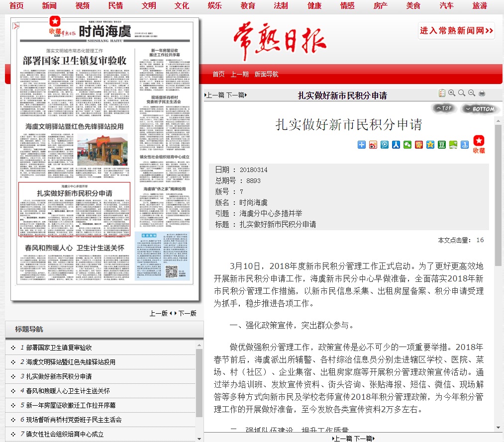This screenshot has height=442, width=504.
Task: Click the blue number-one share count icon
Action: click(465, 145)
